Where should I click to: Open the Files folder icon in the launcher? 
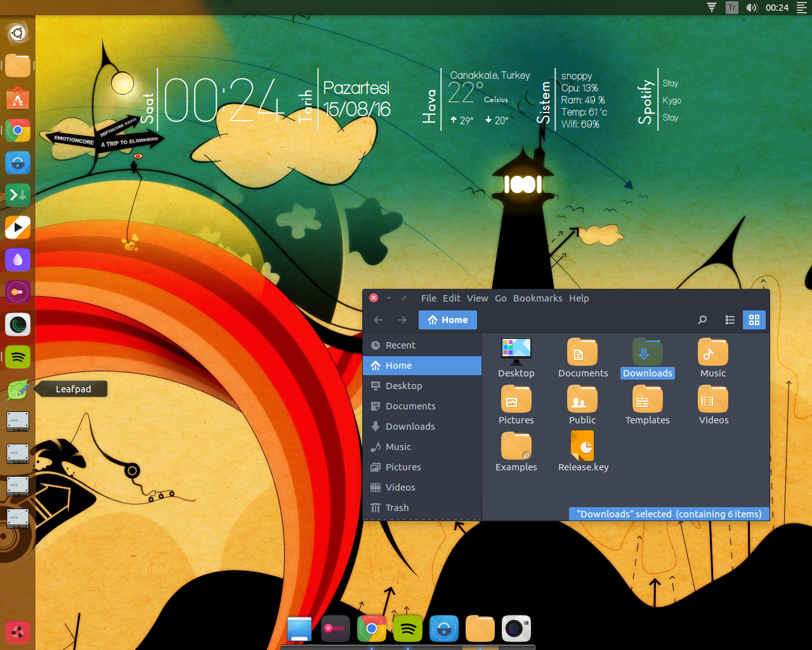pyautogui.click(x=18, y=65)
